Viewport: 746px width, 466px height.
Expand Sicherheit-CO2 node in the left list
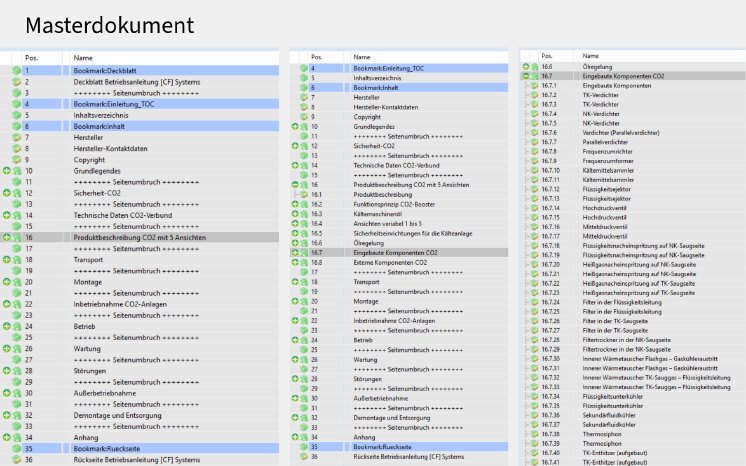[x=7, y=193]
